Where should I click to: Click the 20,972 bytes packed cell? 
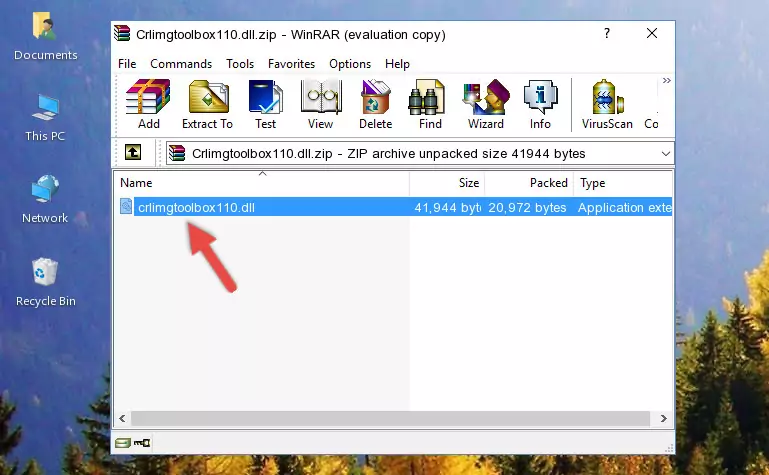pos(527,208)
